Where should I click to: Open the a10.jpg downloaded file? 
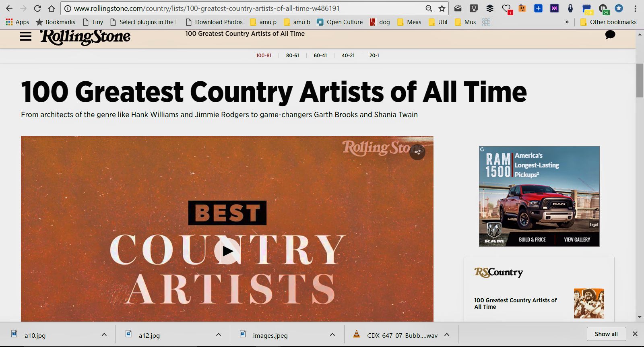click(35, 335)
